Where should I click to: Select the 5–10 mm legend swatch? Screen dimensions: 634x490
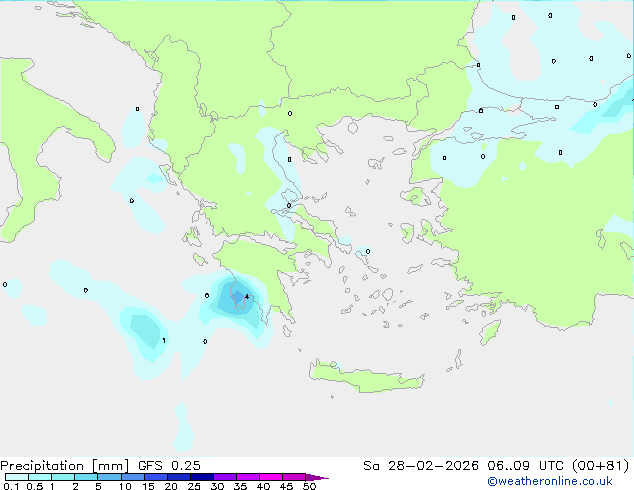tap(109, 477)
